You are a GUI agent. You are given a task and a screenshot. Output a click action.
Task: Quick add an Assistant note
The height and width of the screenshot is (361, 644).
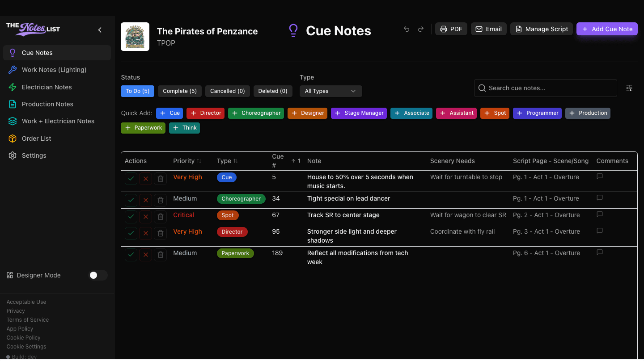point(456,113)
